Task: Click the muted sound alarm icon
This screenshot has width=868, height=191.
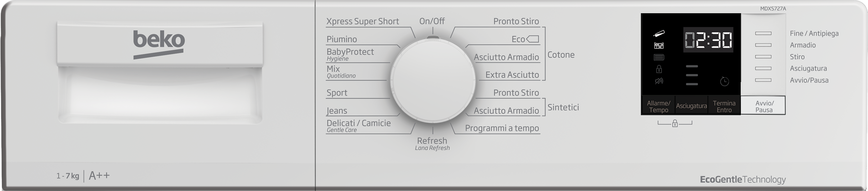Action: point(659,81)
